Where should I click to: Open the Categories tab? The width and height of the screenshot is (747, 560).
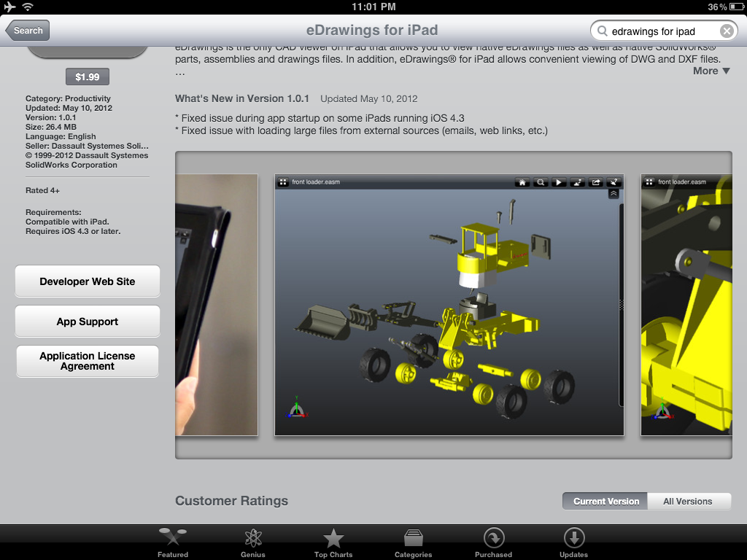coord(413,542)
